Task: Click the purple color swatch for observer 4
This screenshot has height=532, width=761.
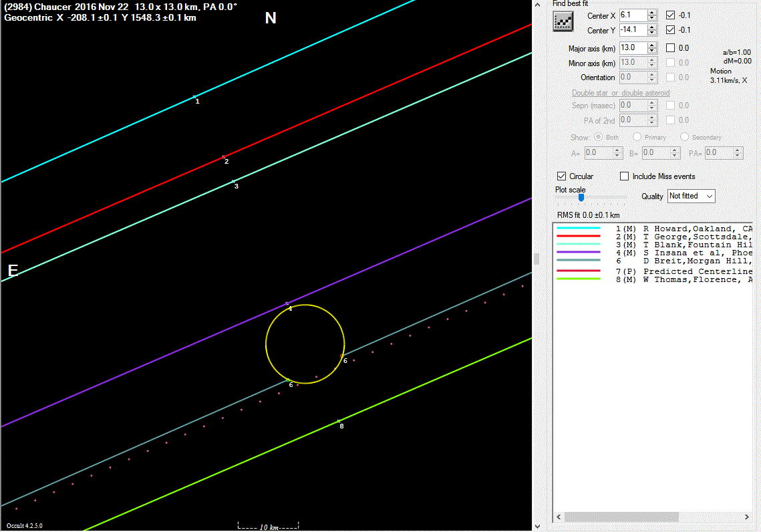Action: point(579,253)
